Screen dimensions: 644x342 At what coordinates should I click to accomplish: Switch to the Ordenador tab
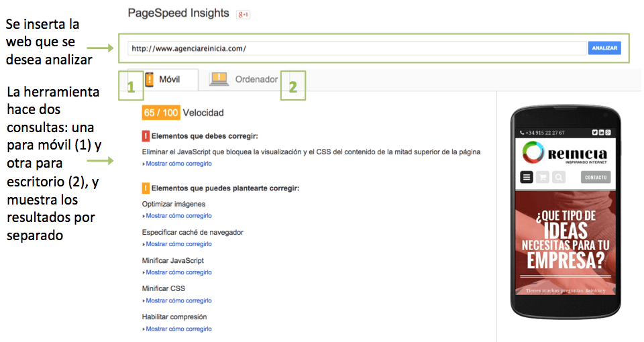tap(245, 79)
